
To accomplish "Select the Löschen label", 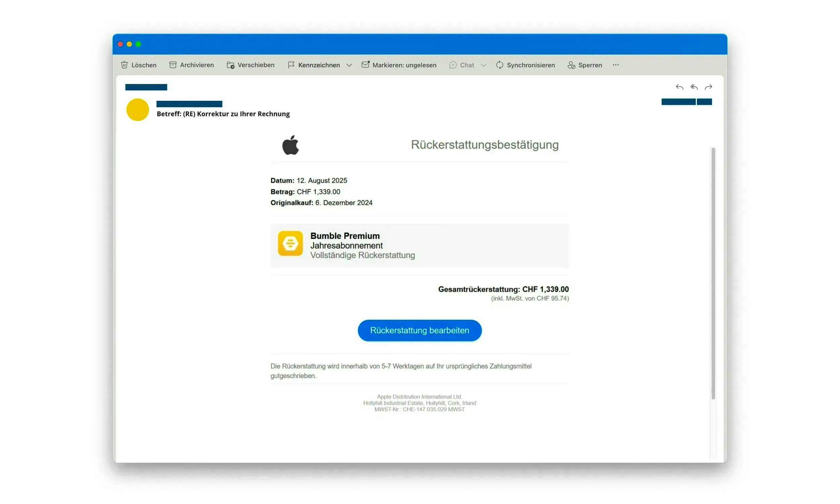I will click(x=144, y=65).
